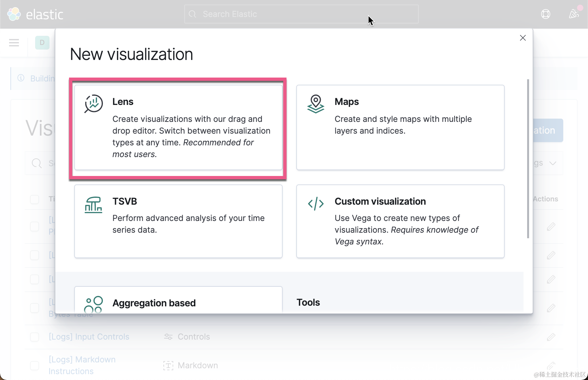Open the tags filter dropdown chevron
This screenshot has width=588, height=380.
coord(553,163)
